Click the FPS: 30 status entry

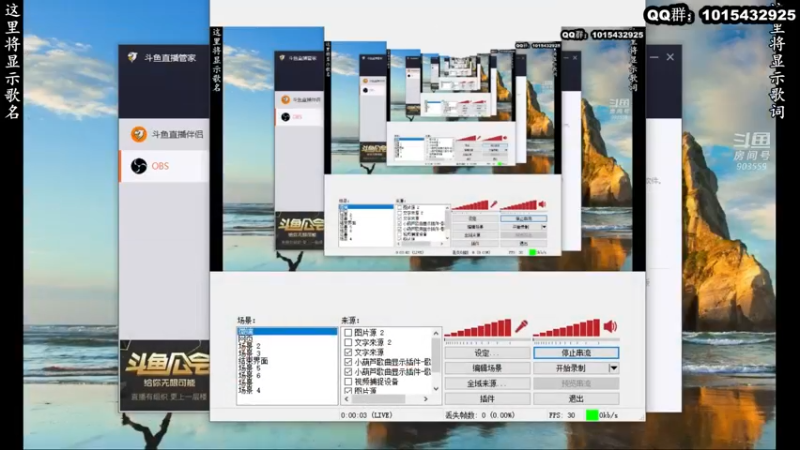562,415
